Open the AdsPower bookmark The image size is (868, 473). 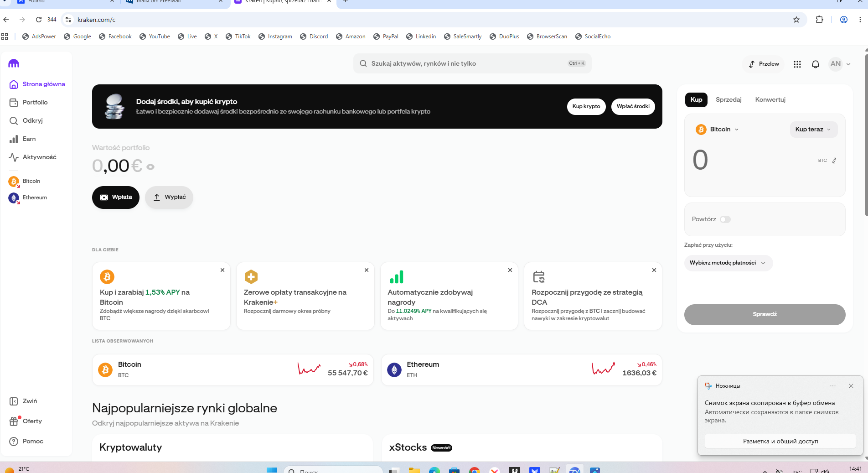tap(39, 36)
